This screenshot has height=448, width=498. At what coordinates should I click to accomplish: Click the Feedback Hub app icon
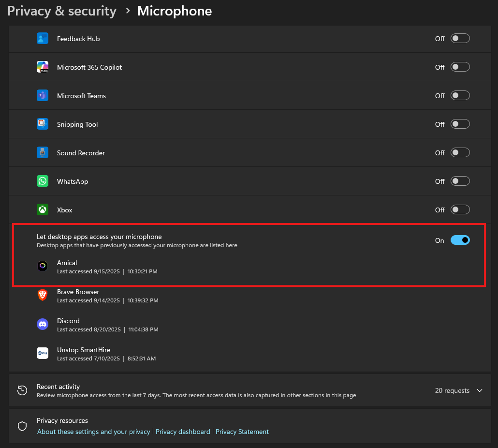coord(42,38)
